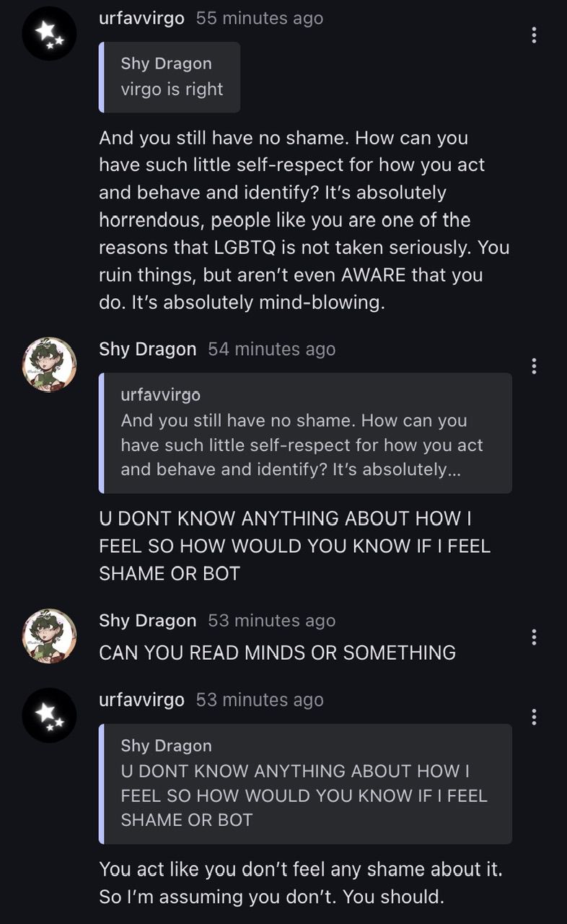
Task: Select the '54 minutes ago' timestamp
Action: 272,349
